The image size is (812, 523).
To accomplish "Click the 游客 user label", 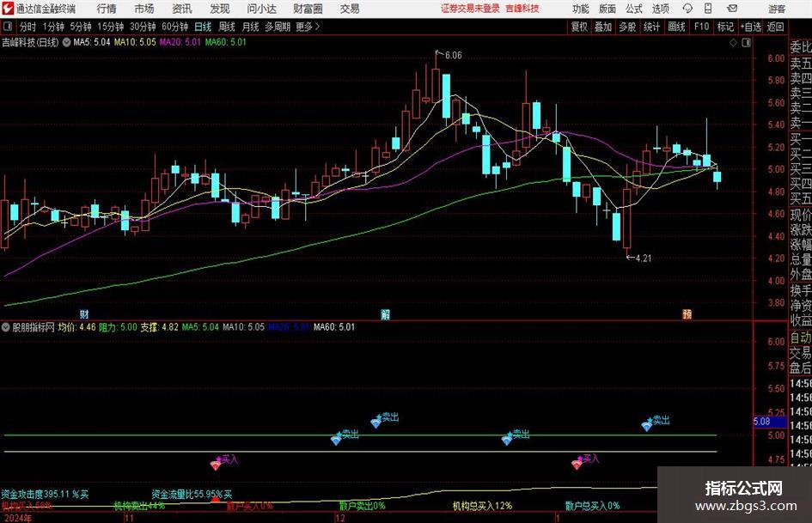I will [776, 9].
